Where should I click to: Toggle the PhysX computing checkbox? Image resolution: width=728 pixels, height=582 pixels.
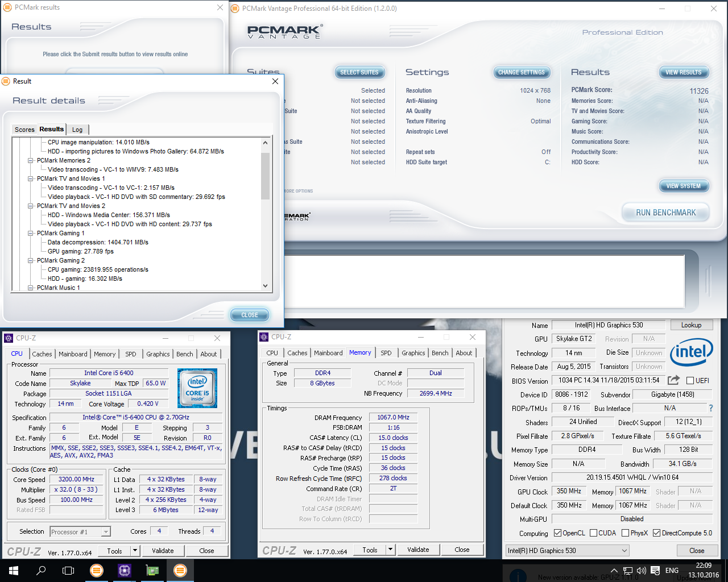[625, 533]
